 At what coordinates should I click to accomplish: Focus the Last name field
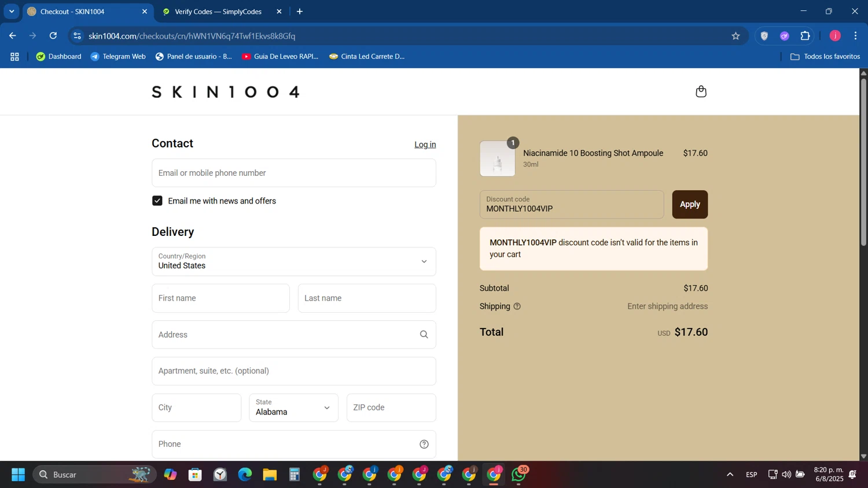367,298
